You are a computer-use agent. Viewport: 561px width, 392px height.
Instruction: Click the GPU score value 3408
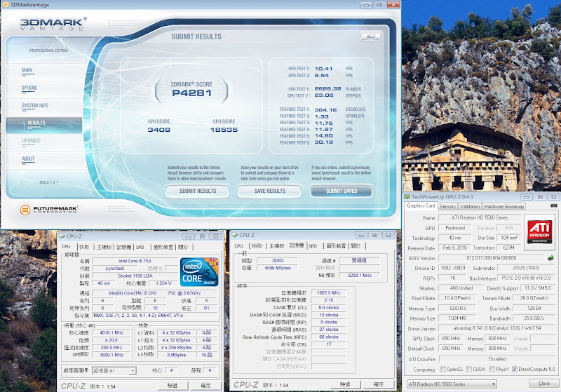(159, 130)
